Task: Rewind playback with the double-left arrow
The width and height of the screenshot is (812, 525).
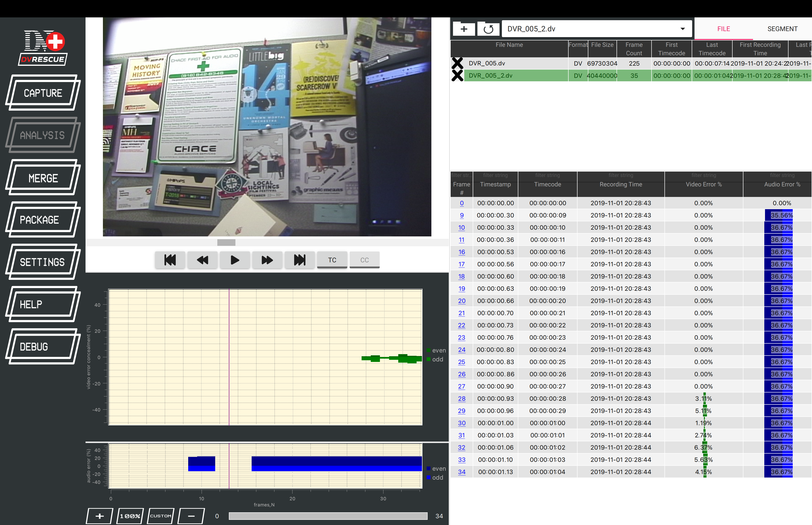Action: [x=202, y=260]
